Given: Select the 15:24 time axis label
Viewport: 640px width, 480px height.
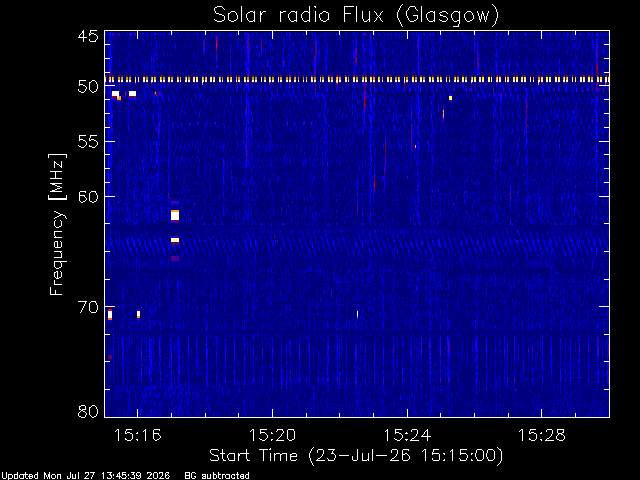Looking at the screenshot, I should pos(407,435).
